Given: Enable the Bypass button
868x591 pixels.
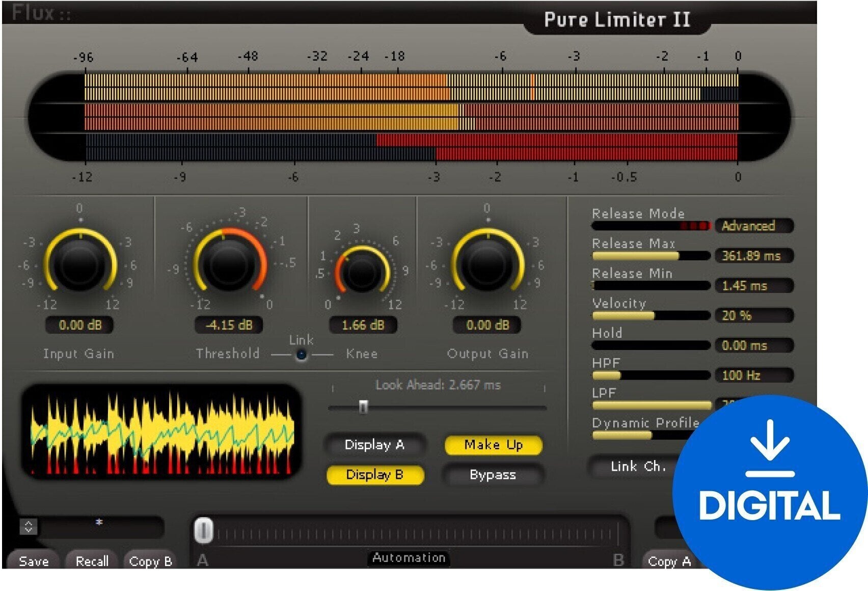Looking at the screenshot, I should (x=493, y=475).
